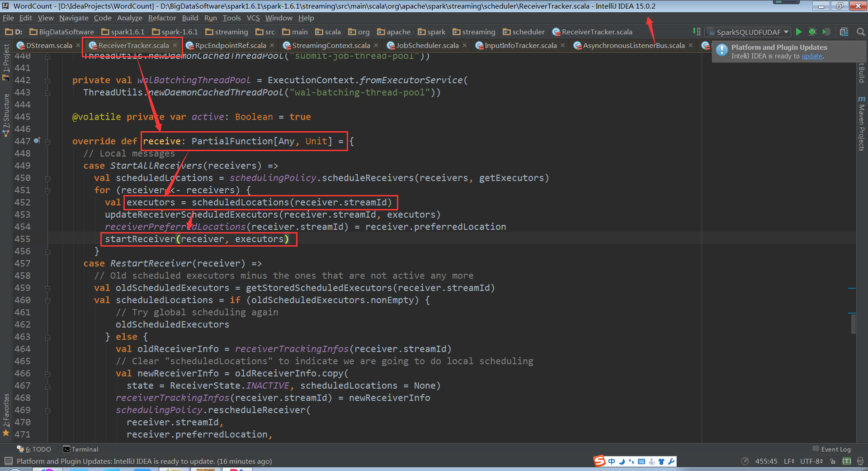The width and height of the screenshot is (868, 471).
Task: Click the spark-1.6.1 breadcrumb folder
Action: (x=175, y=32)
